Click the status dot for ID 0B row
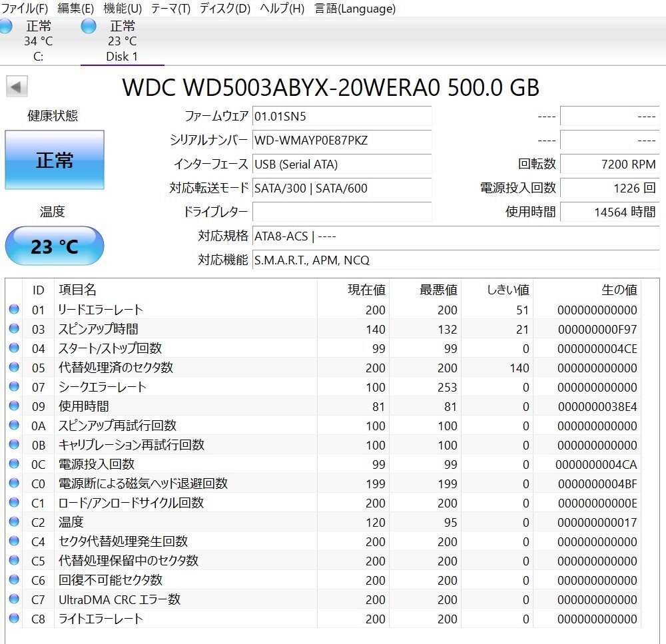This screenshot has height=644, width=666. pyautogui.click(x=14, y=444)
